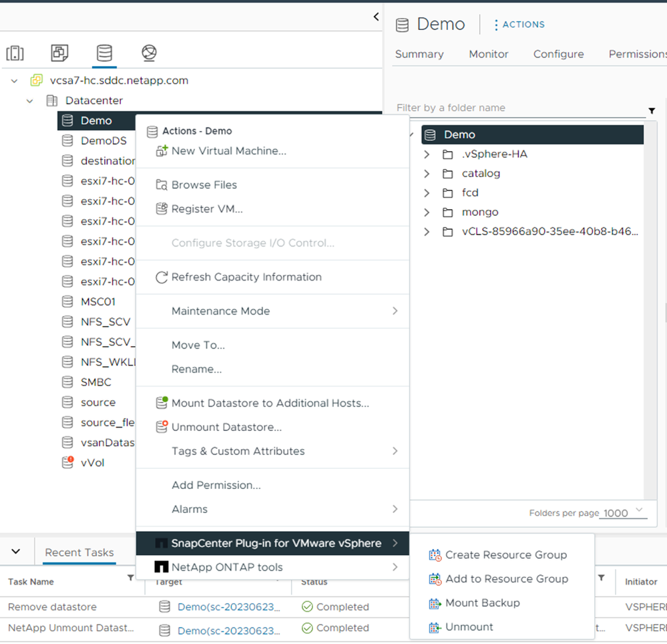Collapse the navigator pane with the arrow

pos(376,17)
